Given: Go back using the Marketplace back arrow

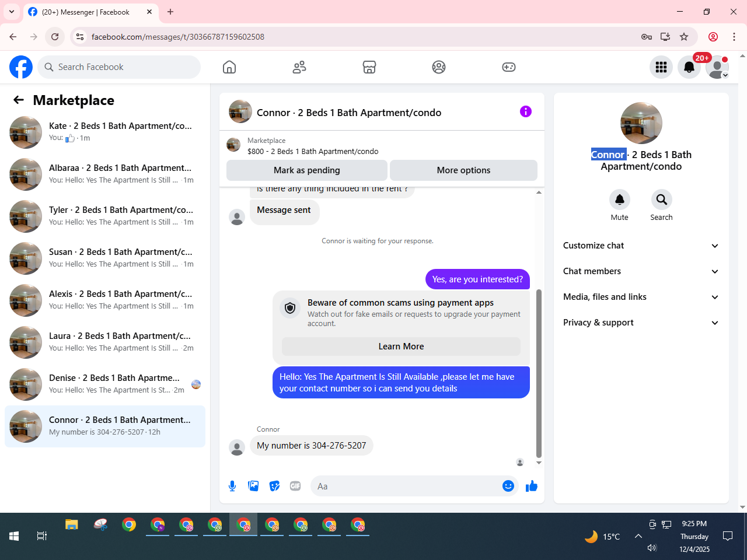Looking at the screenshot, I should (19, 100).
